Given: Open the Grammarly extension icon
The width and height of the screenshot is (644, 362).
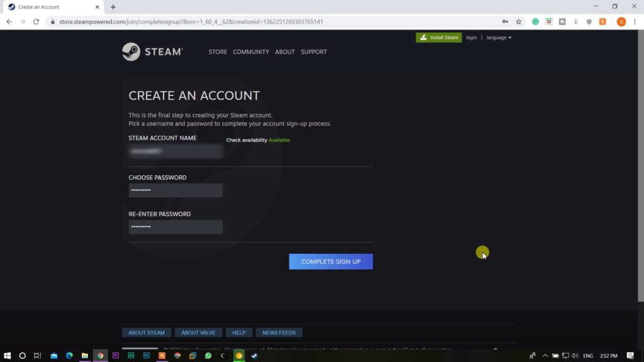Looking at the screenshot, I should tap(536, 22).
